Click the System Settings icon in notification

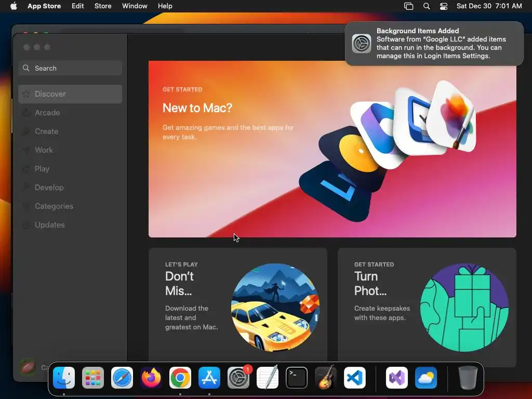[x=362, y=44]
